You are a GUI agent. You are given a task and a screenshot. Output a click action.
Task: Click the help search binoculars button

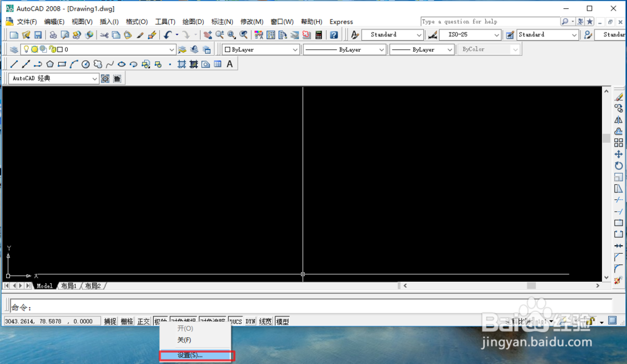[x=565, y=21]
